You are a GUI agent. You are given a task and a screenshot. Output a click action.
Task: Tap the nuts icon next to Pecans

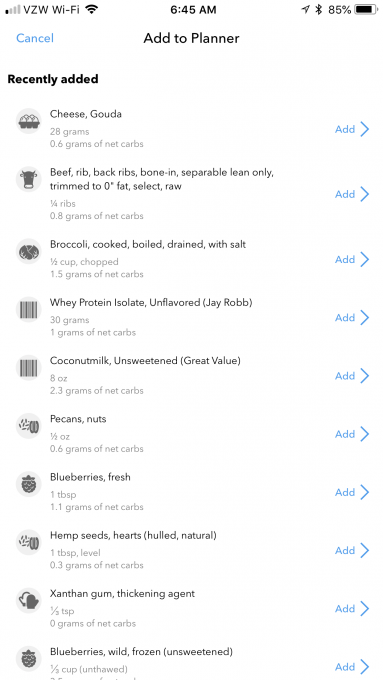(x=29, y=426)
